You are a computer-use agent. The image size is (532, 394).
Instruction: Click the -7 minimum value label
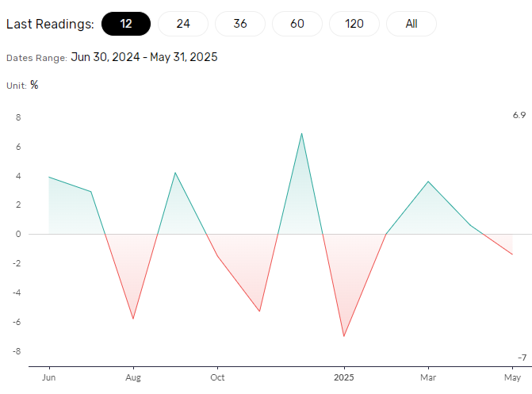(522, 358)
